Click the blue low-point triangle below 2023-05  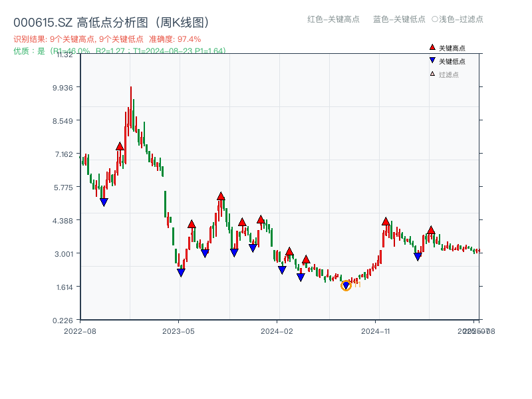click(x=180, y=272)
